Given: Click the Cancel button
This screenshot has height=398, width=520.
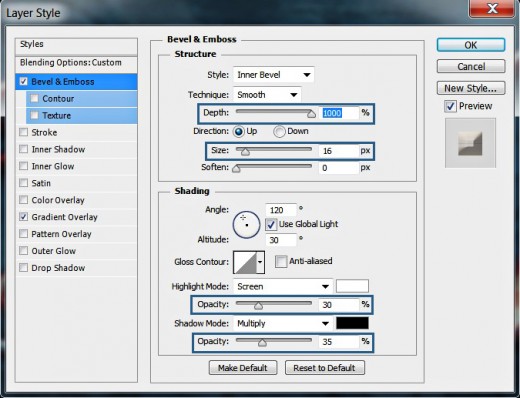Looking at the screenshot, I should pos(471,66).
